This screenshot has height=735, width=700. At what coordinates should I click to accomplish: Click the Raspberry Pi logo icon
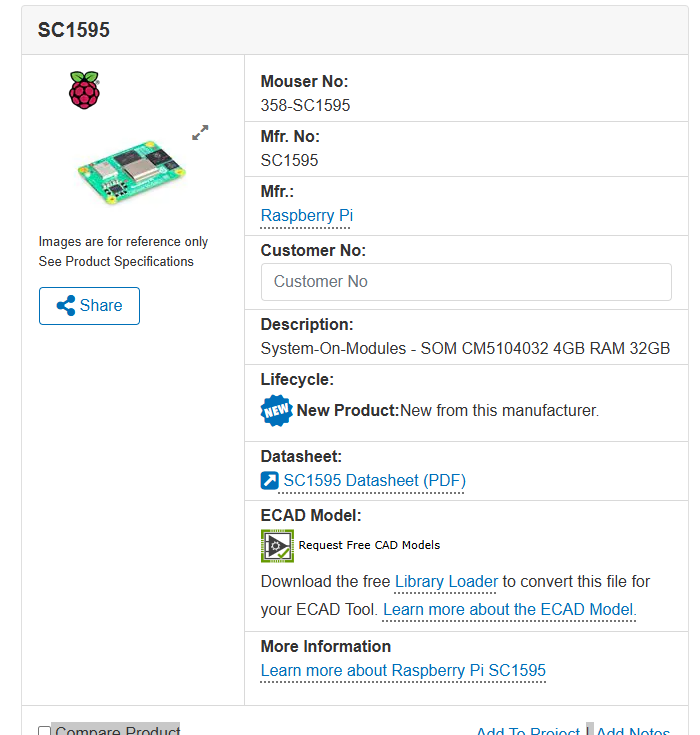point(84,90)
